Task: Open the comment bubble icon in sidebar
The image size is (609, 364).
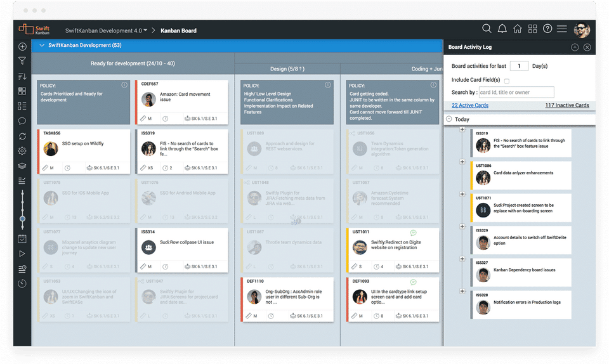Action: 22,121
